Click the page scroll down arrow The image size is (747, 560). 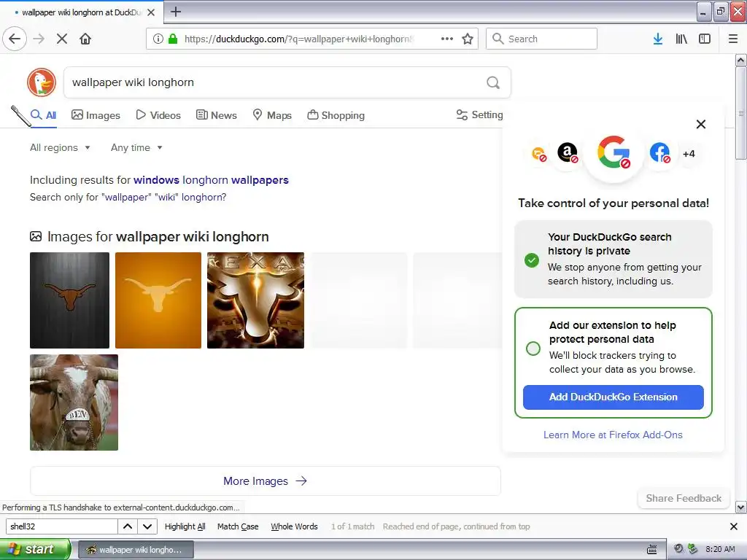coord(741,507)
